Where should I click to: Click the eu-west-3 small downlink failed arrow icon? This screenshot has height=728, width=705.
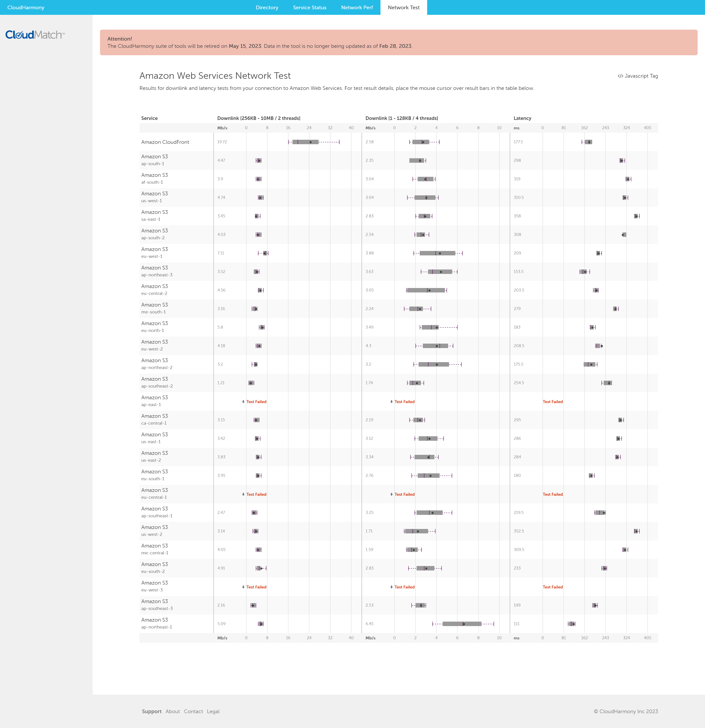coord(391,587)
